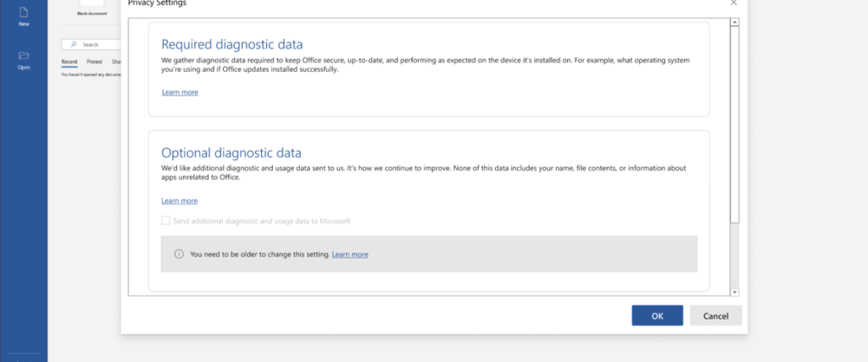
Task: Click the scrollbar down arrow in dialog
Action: click(735, 292)
